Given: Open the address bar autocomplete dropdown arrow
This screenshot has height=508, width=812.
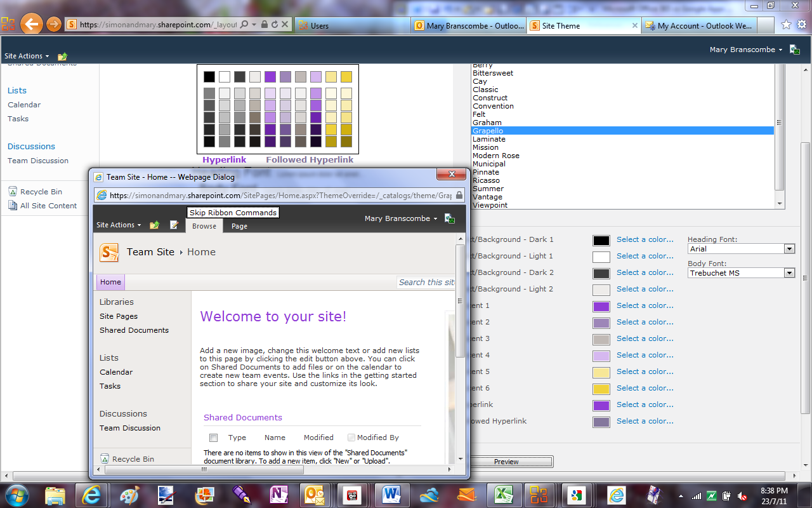Looking at the screenshot, I should [254, 25].
